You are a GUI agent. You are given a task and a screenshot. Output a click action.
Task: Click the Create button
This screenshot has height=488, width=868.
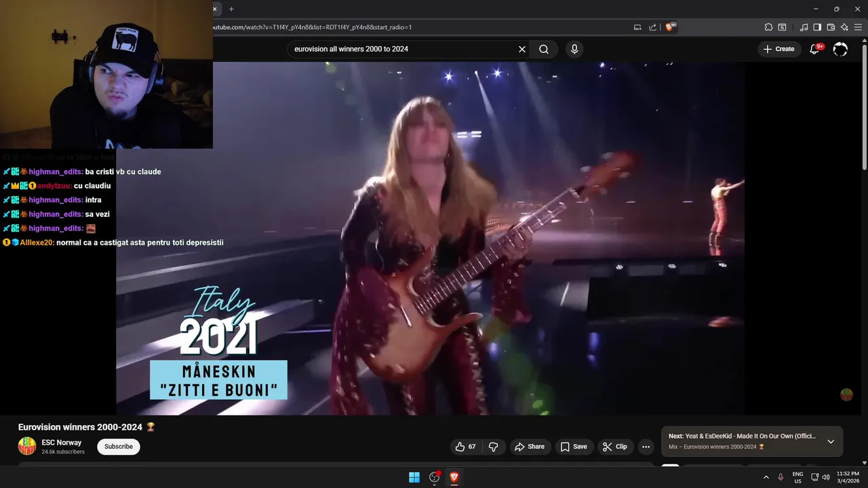778,49
